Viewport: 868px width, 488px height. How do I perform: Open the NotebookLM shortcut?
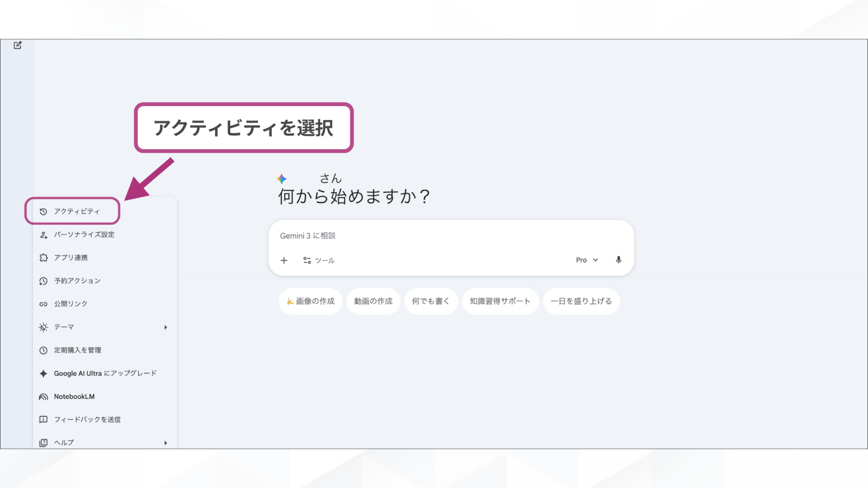(74, 396)
